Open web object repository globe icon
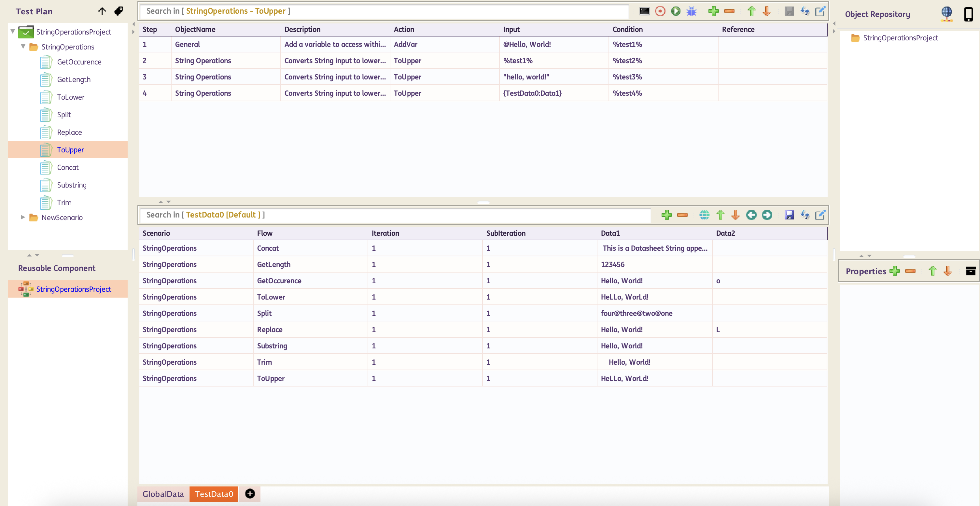 (x=946, y=14)
